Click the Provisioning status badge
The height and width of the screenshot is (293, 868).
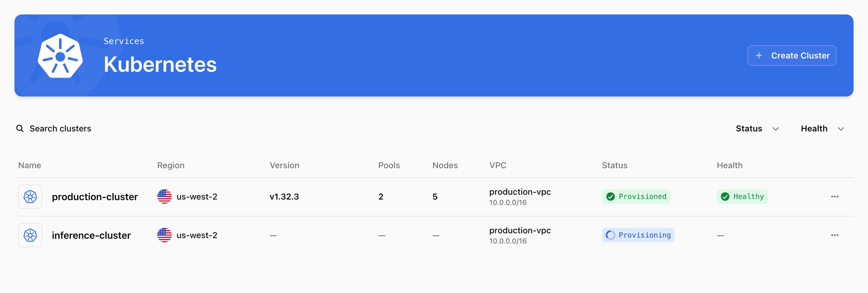pos(638,235)
